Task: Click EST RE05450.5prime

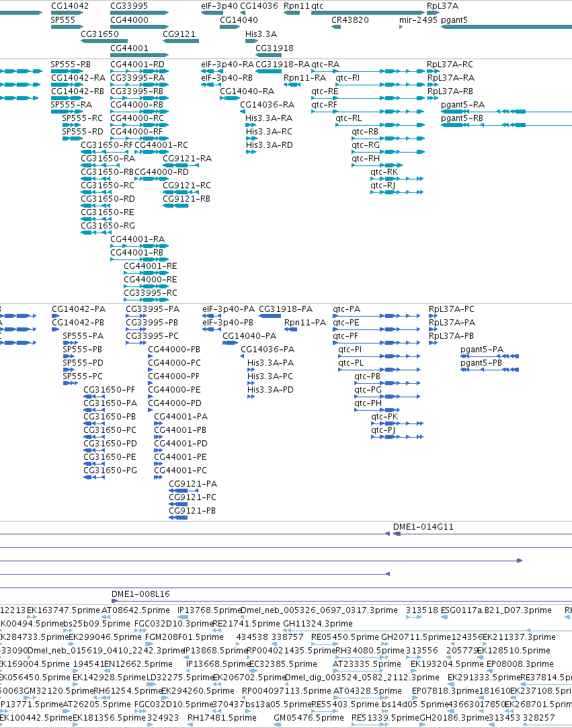Action: (x=325, y=644)
